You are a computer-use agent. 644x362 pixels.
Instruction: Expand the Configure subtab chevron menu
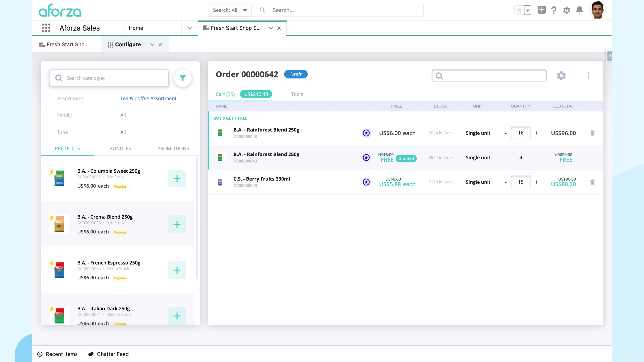(x=152, y=45)
